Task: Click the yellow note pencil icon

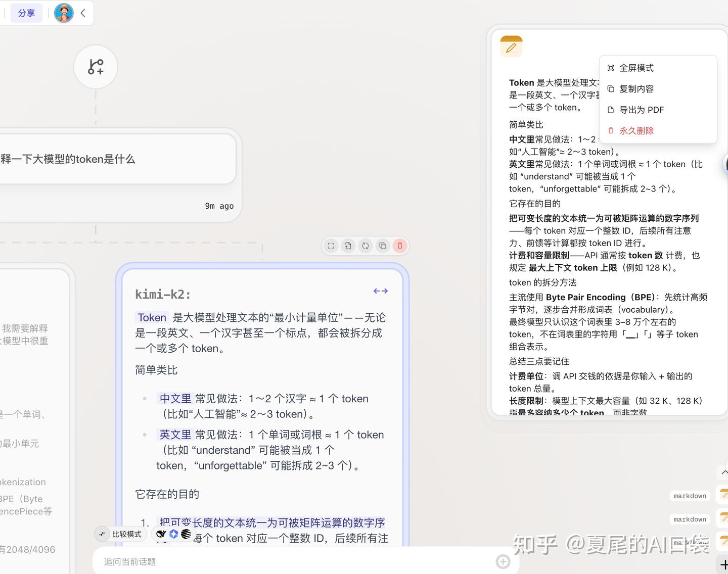Action: click(x=511, y=47)
